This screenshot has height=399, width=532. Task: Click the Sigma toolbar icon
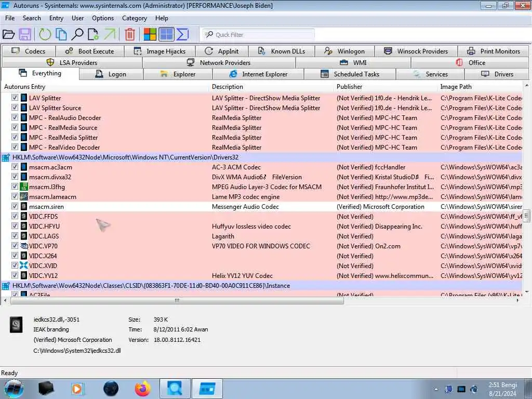(x=182, y=34)
